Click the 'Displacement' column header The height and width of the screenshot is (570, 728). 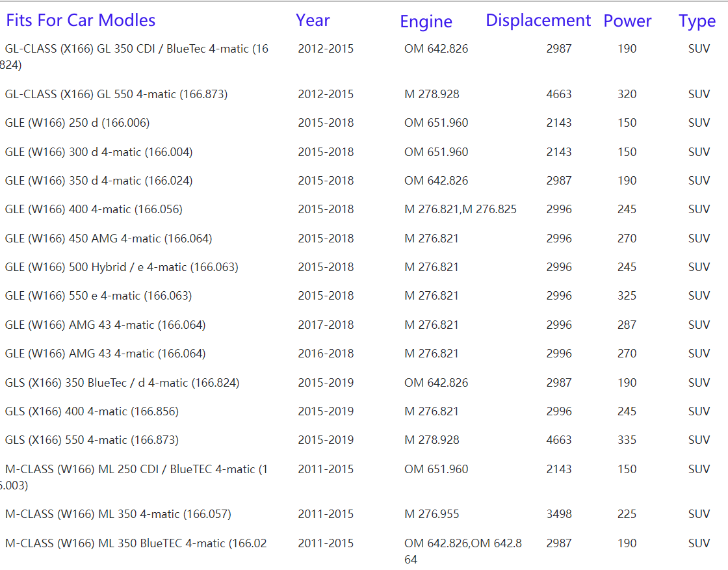[538, 21]
